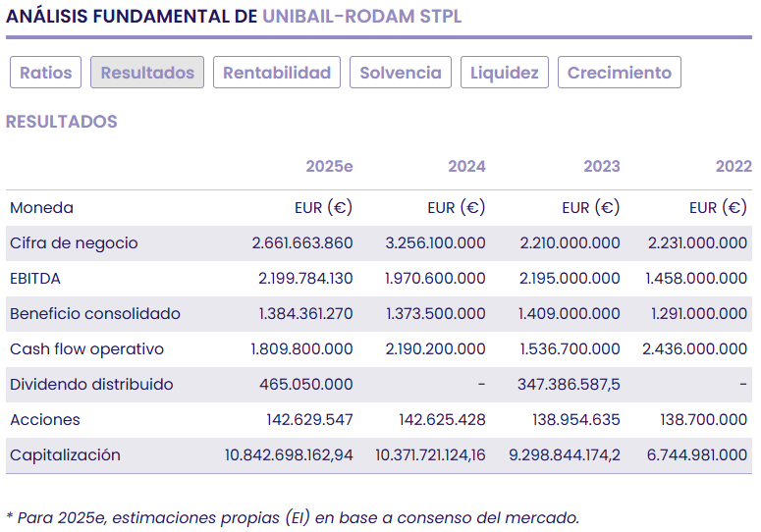Click the Beneficio consolidado row label
The image size is (761, 532).
coord(95,314)
